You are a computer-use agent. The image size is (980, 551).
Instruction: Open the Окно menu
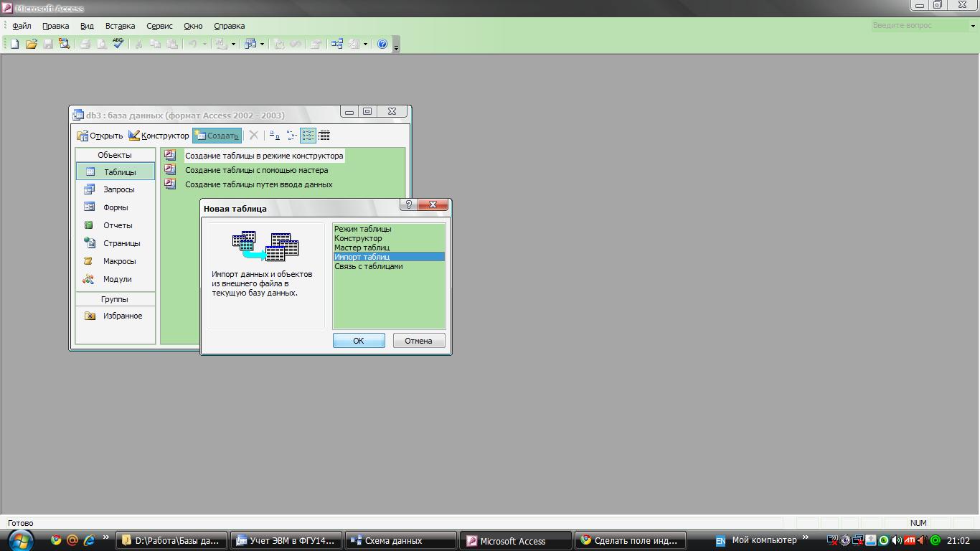(x=193, y=26)
